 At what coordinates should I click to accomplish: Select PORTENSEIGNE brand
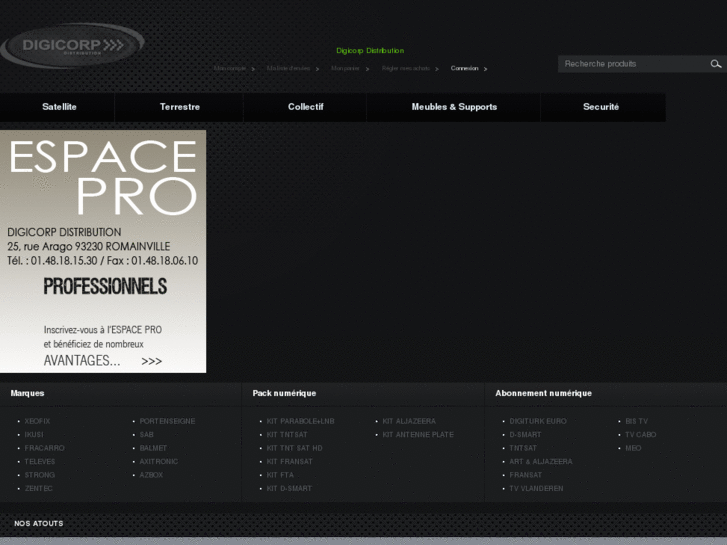(x=167, y=421)
